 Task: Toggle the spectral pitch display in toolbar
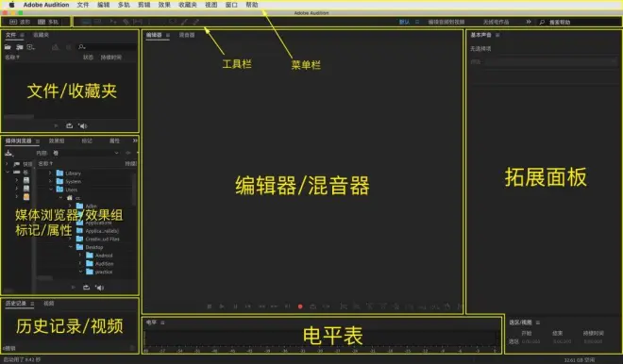97,22
